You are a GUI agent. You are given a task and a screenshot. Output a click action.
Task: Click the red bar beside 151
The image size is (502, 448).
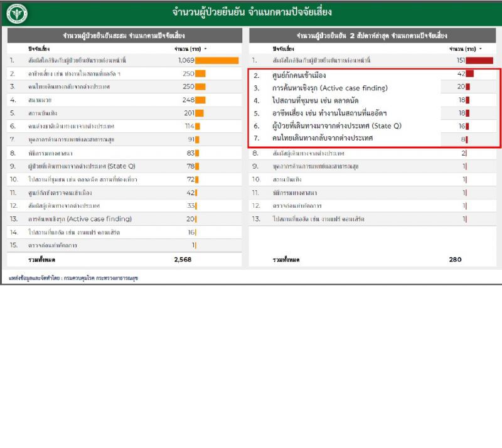(479, 60)
